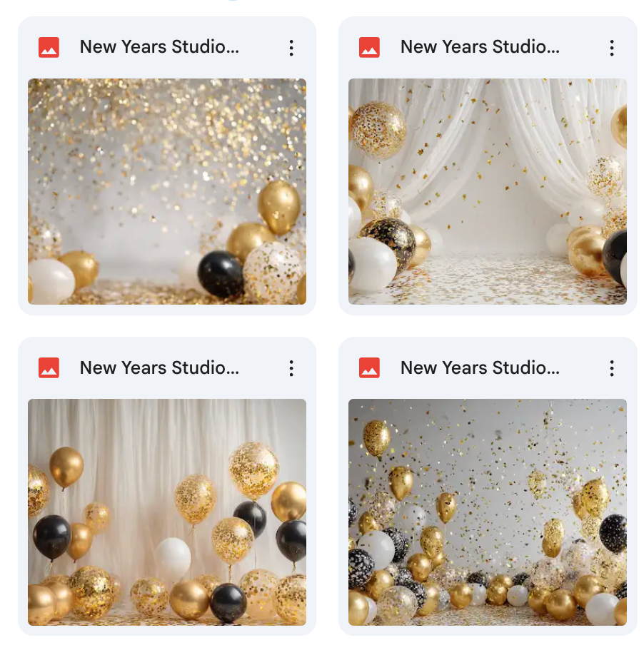
Task: Open more actions for the gold glitter bokeh file
Action: 291,48
